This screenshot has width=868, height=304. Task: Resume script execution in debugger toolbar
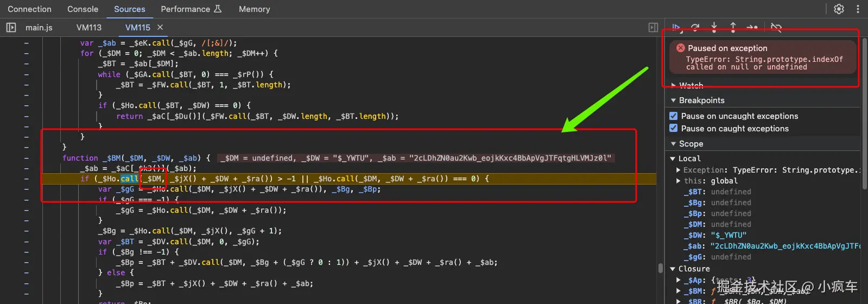click(676, 27)
